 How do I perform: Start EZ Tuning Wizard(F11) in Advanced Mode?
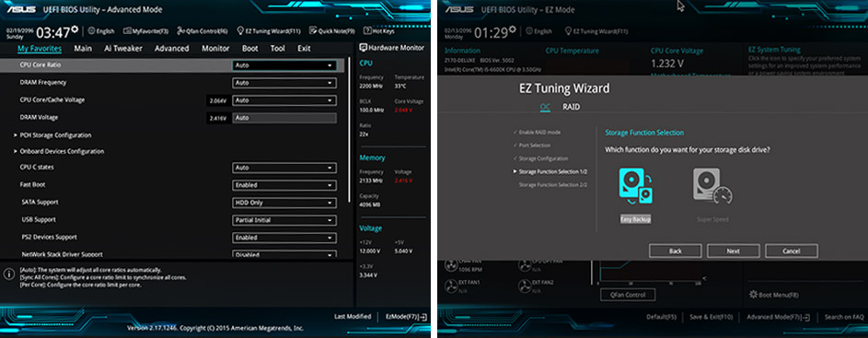tap(269, 31)
